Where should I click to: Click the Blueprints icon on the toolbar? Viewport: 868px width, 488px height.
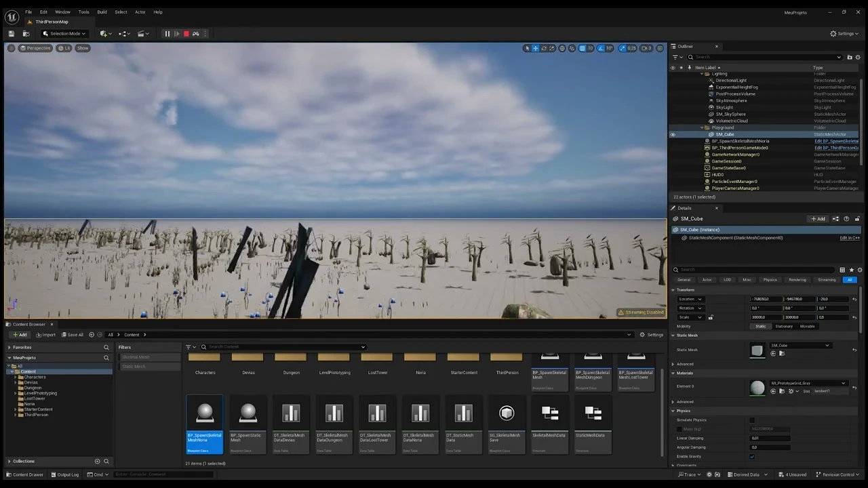click(x=123, y=34)
